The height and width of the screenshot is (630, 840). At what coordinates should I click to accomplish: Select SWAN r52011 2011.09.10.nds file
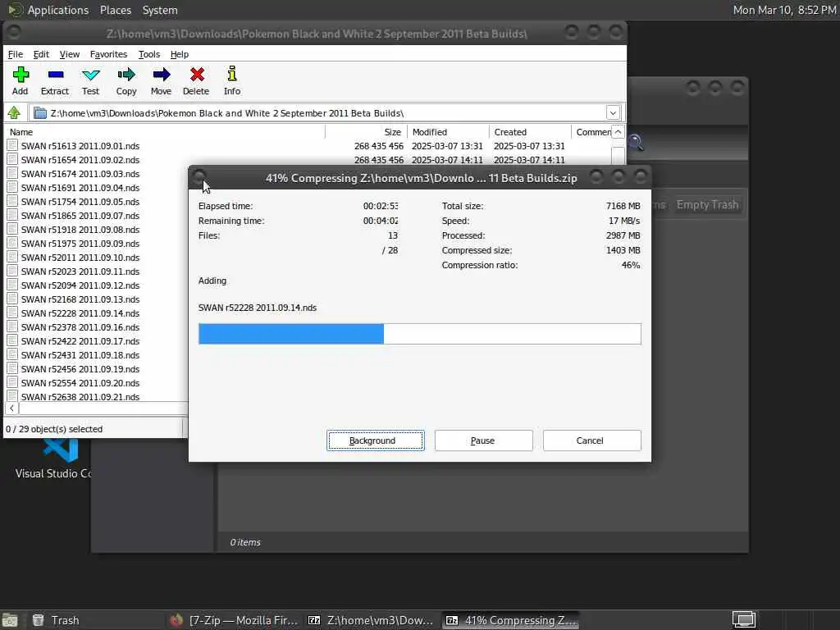[80, 257]
